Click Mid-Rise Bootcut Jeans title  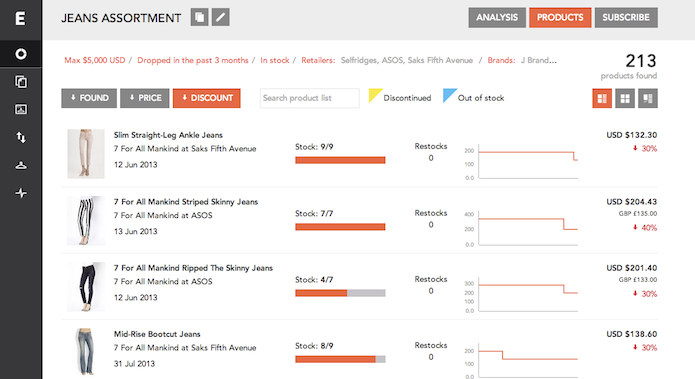(157, 334)
